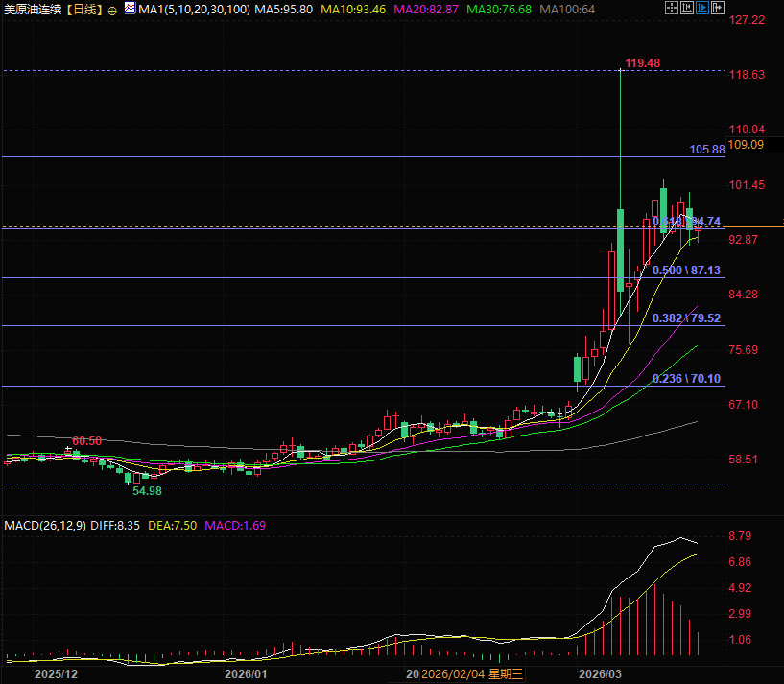Click the 2025/12 date axis label
784x684 pixels.
(56, 674)
